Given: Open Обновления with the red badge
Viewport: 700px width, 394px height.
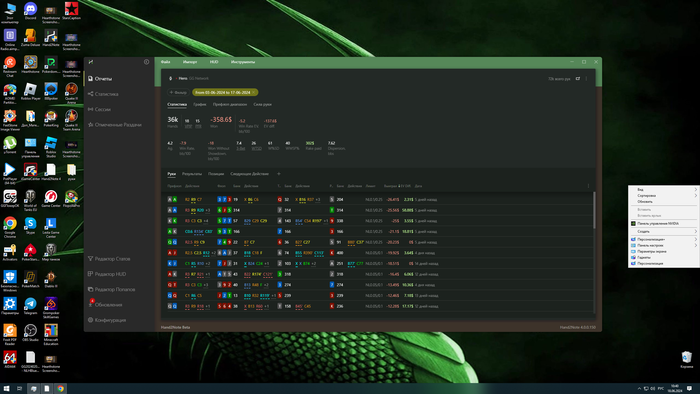Looking at the screenshot, I should [105, 305].
